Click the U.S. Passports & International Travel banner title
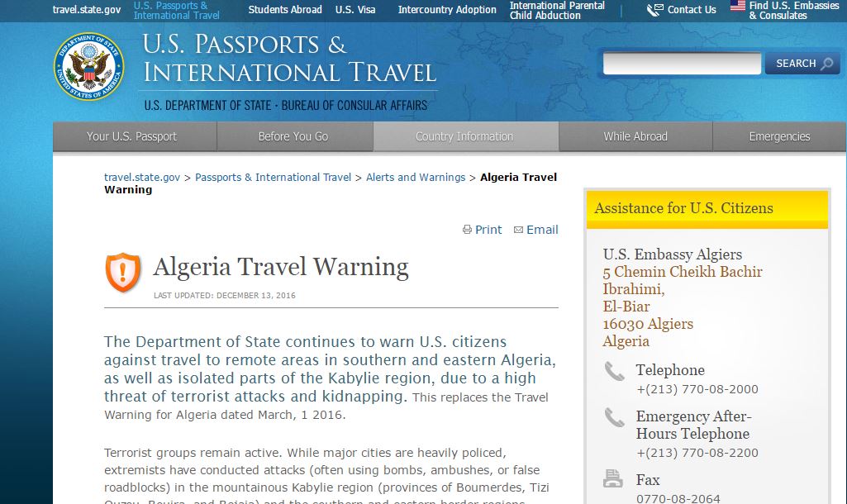The width and height of the screenshot is (847, 504). click(x=289, y=59)
